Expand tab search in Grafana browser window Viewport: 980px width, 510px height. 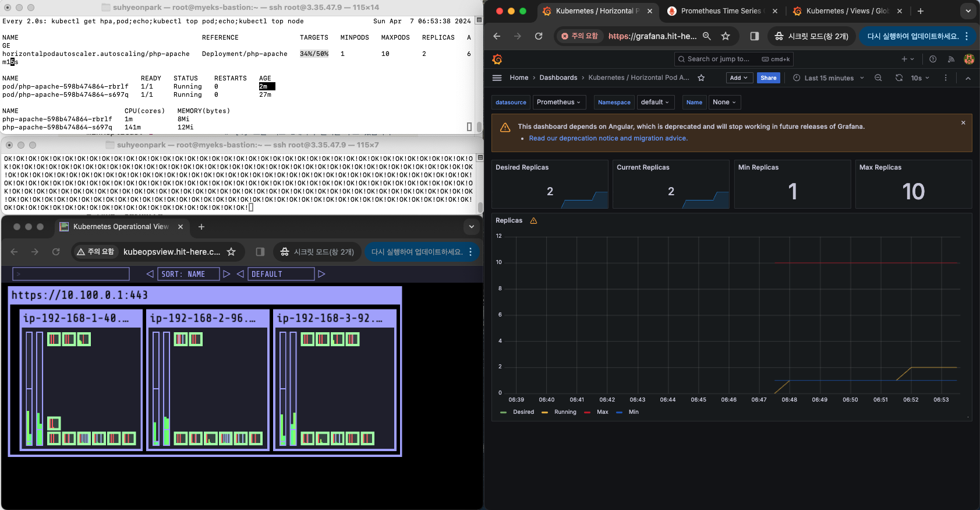[968, 11]
